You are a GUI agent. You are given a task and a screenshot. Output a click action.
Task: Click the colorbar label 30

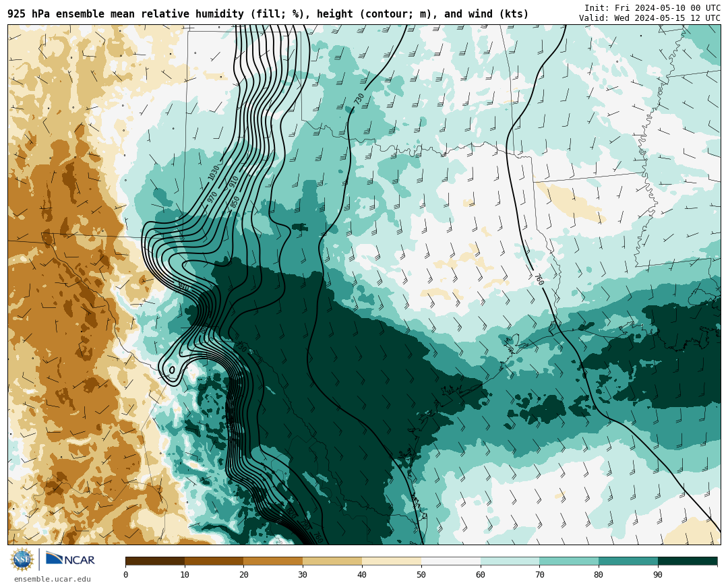[303, 575]
